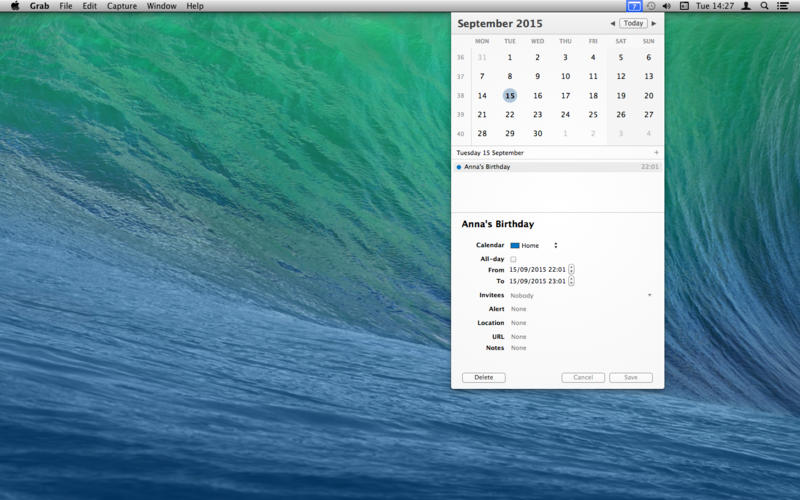Viewport: 800px width, 500px height.
Task: Open the Time Machine menu bar icon
Action: 651,6
